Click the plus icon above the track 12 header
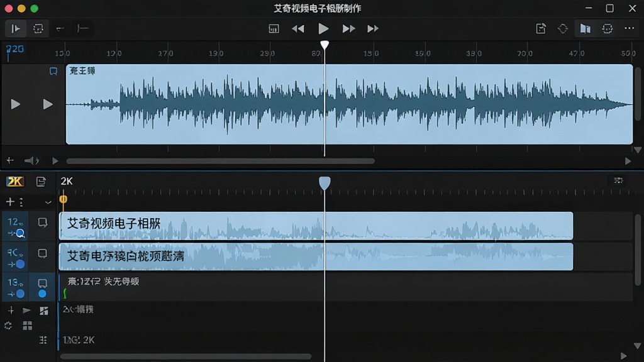This screenshot has height=362, width=644. [10, 202]
